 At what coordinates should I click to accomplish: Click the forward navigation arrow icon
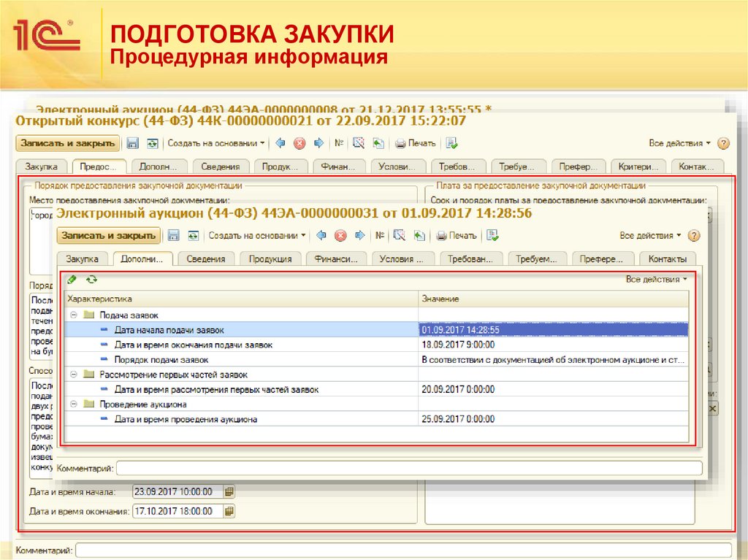tap(359, 235)
